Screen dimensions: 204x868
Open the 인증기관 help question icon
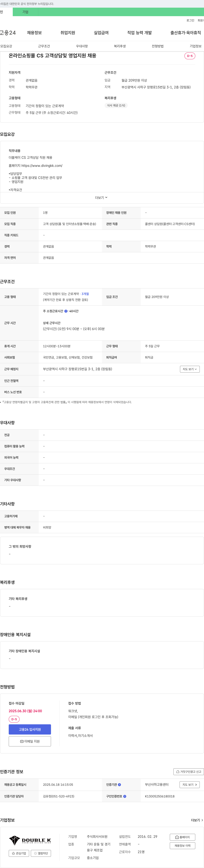(119, 785)
